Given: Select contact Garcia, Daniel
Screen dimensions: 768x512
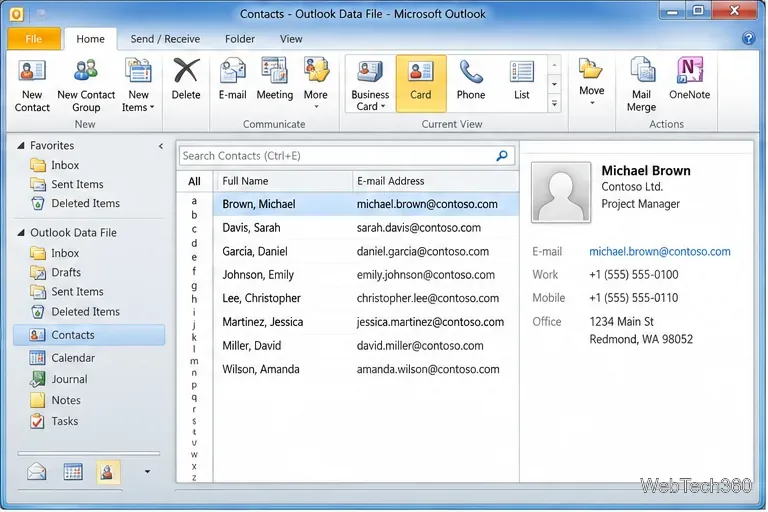Looking at the screenshot, I should 366,251.
